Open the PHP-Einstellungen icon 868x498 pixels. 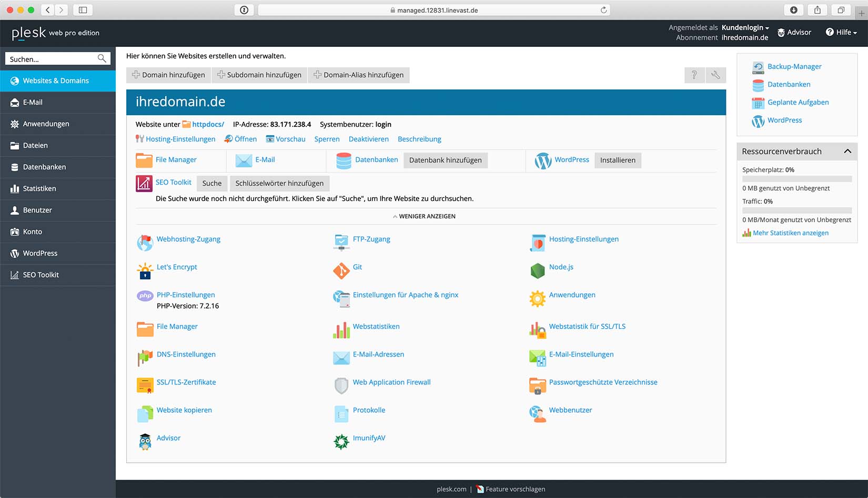145,296
